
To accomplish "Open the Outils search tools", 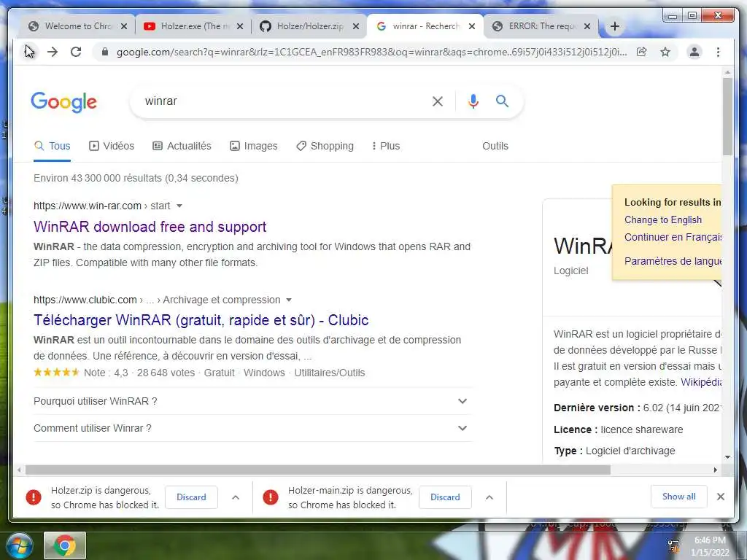I will 495,146.
